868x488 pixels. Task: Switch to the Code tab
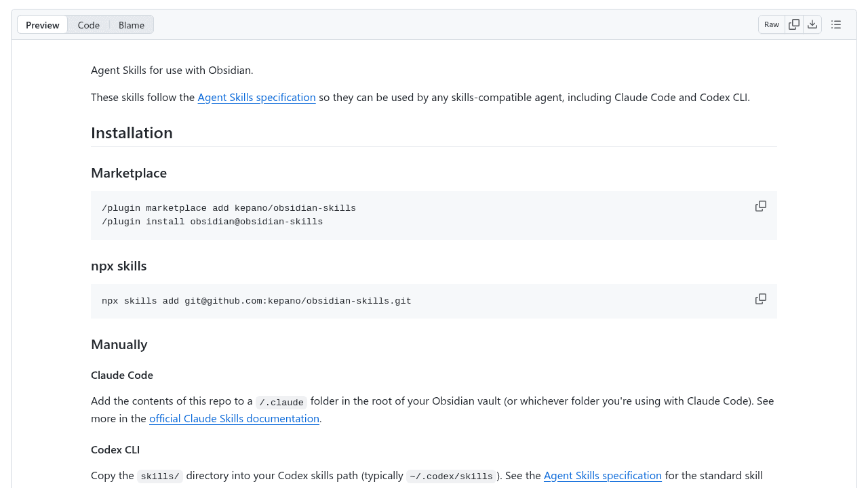pos(89,24)
